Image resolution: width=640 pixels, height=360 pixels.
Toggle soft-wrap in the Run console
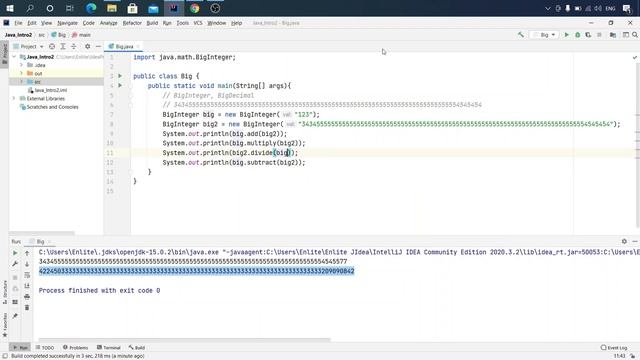27,275
